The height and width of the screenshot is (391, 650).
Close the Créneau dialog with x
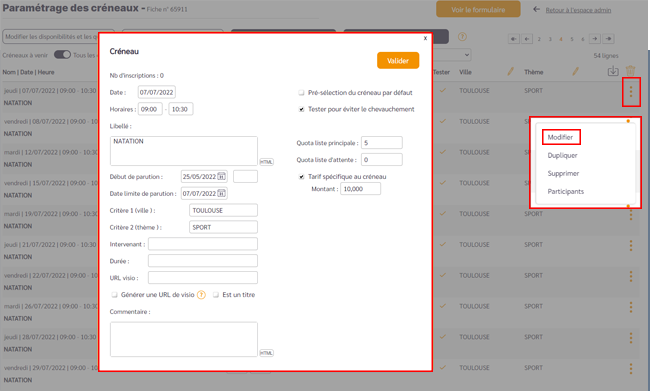pyautogui.click(x=425, y=38)
